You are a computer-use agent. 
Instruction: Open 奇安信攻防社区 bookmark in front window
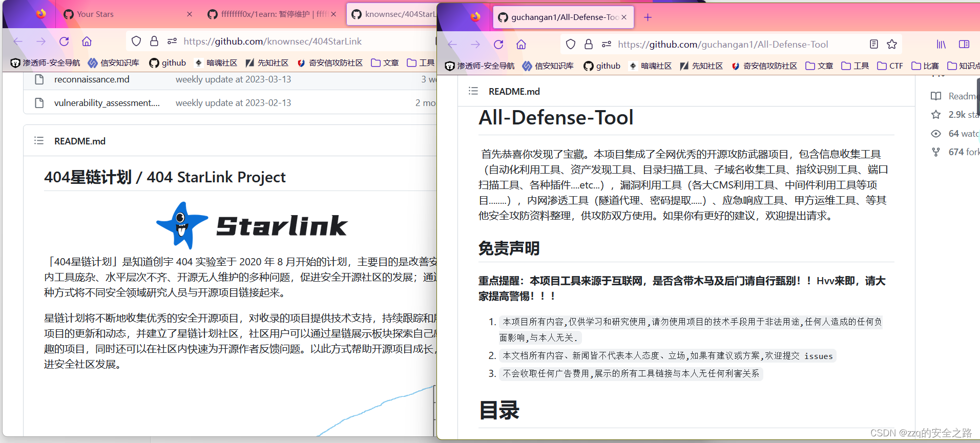pyautogui.click(x=764, y=66)
